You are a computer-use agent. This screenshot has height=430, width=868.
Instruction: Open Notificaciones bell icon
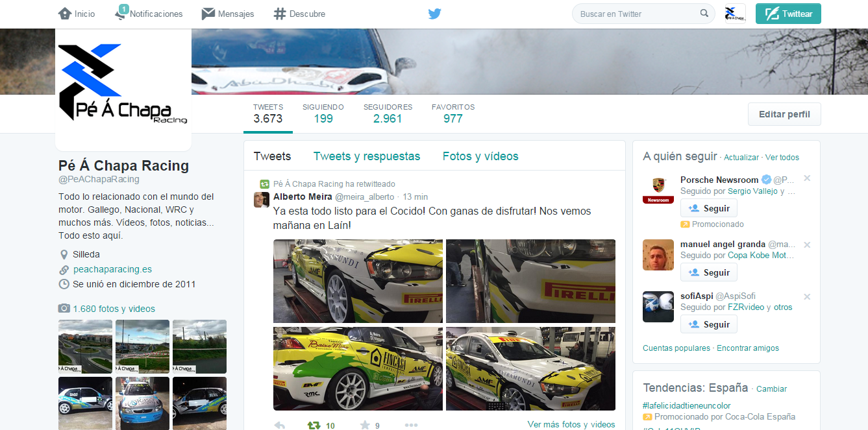(x=121, y=13)
